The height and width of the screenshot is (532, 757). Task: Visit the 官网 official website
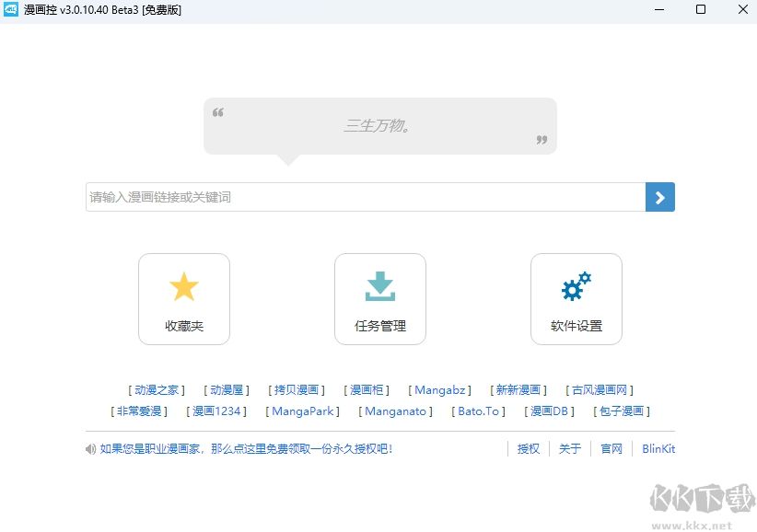[611, 448]
